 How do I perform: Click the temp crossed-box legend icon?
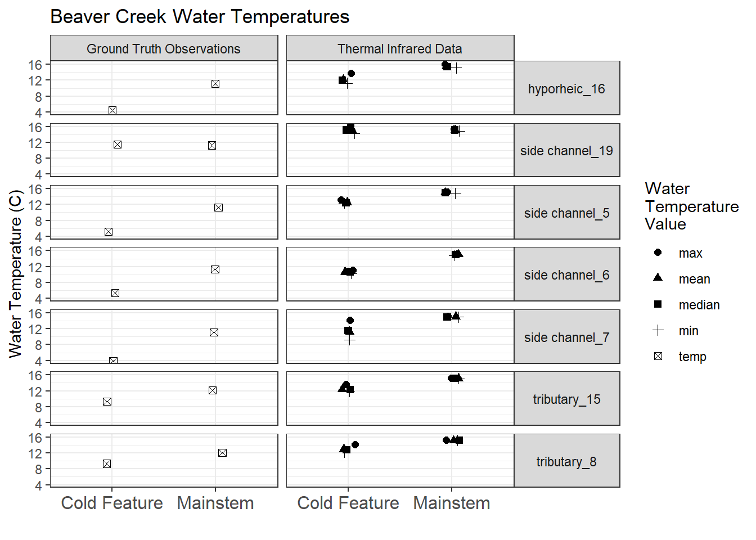click(x=658, y=356)
